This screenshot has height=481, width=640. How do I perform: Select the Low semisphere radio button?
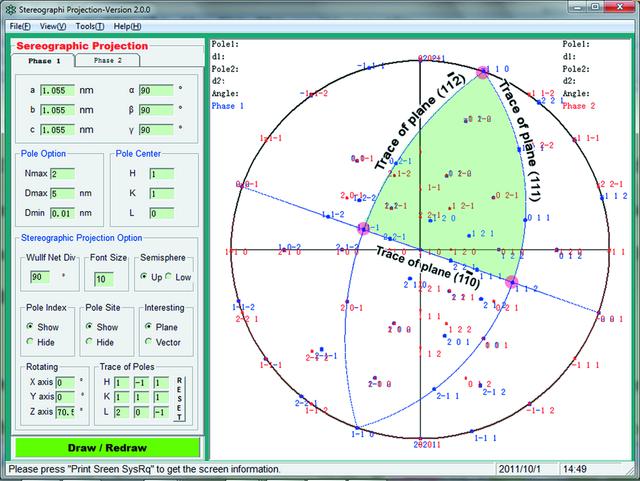point(169,276)
